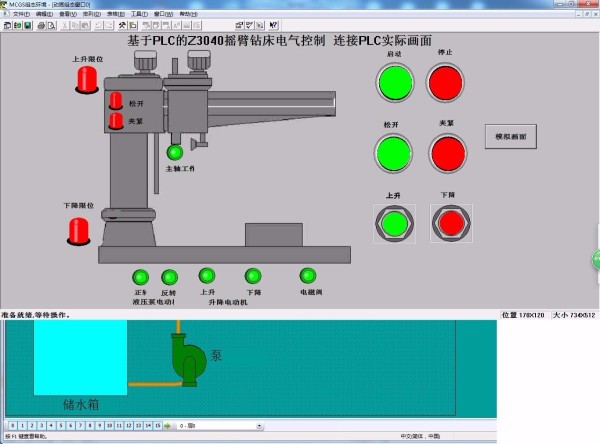Toggle layer 13 button
Screen dimensions: 600x444
(139, 426)
